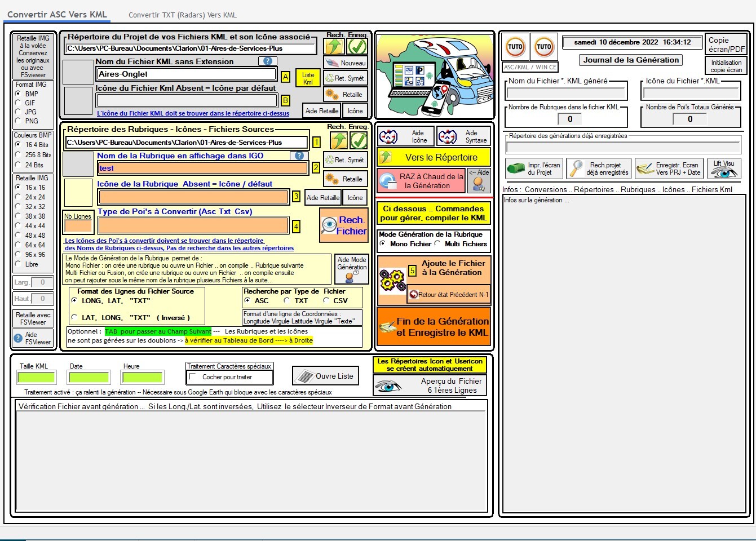
Task: Select the GIF image format
Action: 18,103
